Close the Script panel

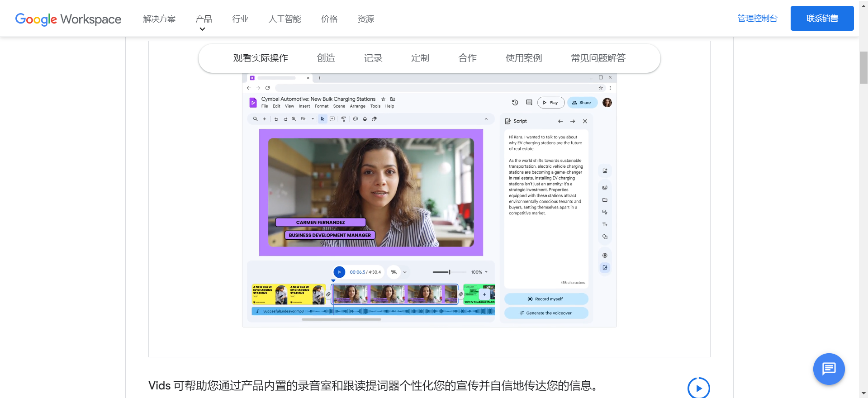coord(585,121)
